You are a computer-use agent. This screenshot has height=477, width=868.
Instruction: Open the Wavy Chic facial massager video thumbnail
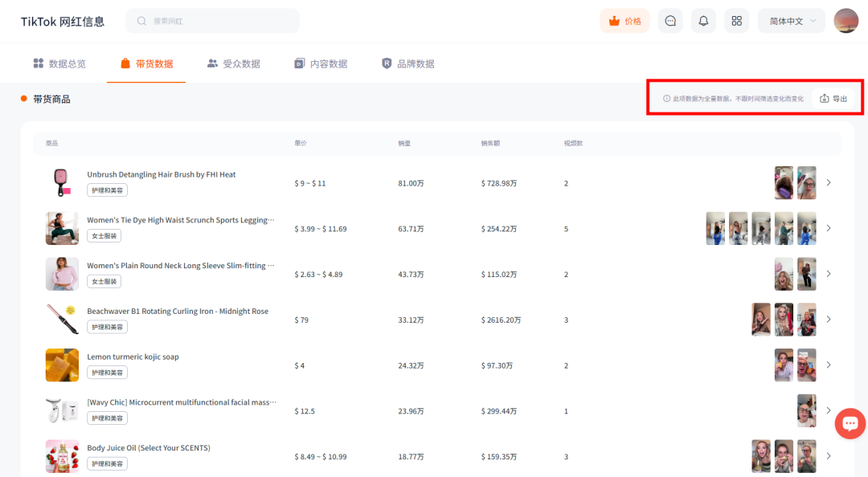point(807,410)
